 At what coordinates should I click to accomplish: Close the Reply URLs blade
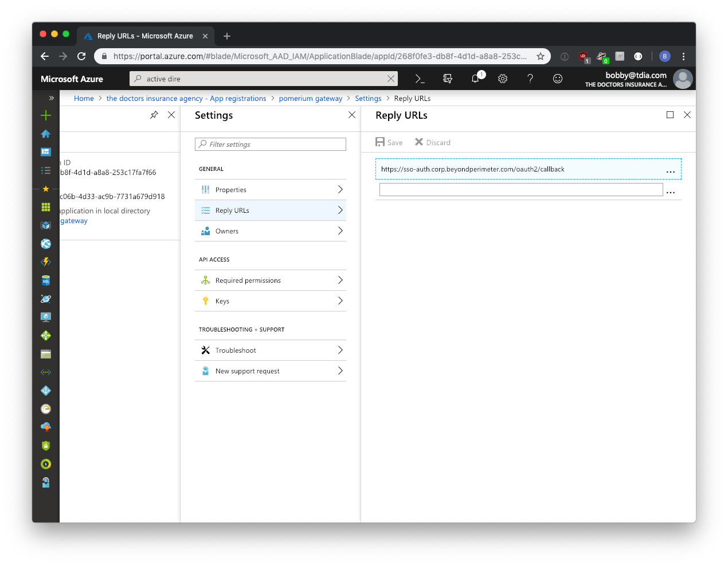687,115
